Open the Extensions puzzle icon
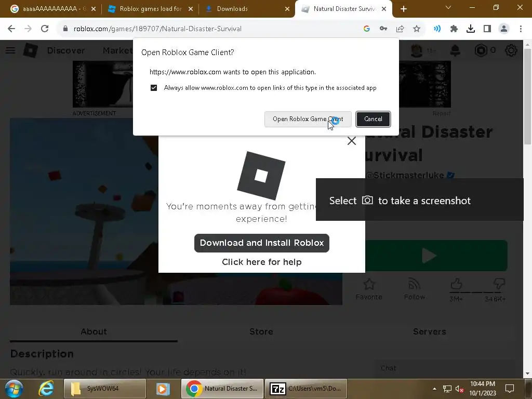 tap(454, 29)
